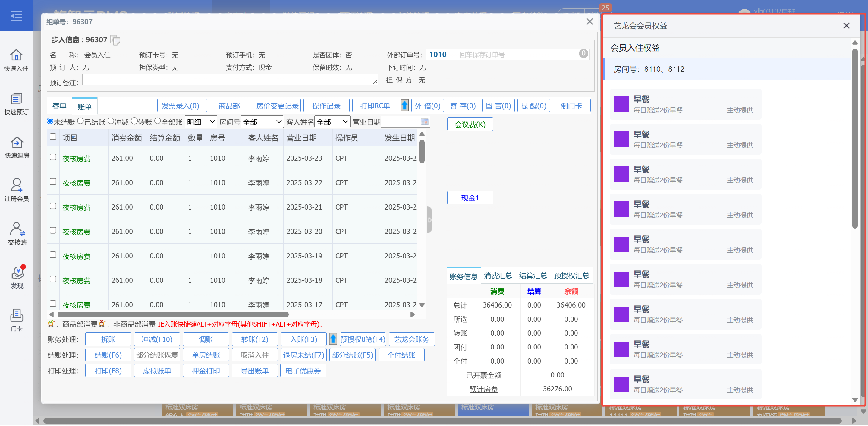
Task: Check the row dated 2025-03-19
Action: click(53, 255)
